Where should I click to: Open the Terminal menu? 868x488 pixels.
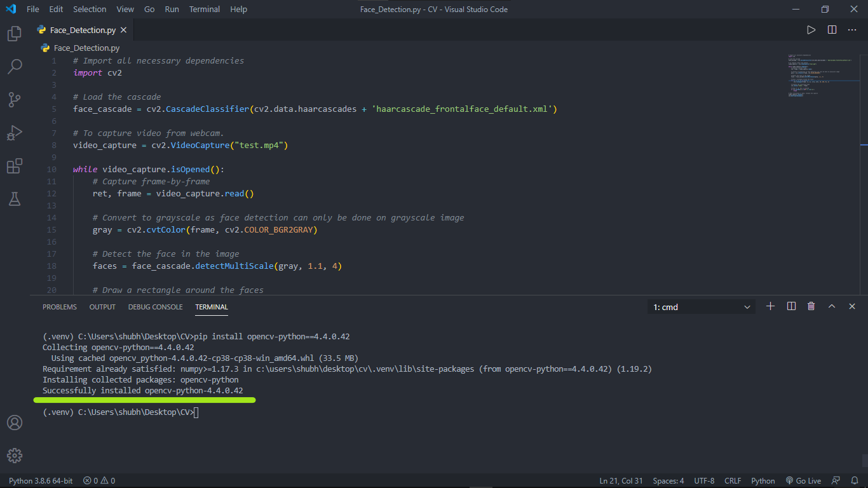click(x=204, y=9)
